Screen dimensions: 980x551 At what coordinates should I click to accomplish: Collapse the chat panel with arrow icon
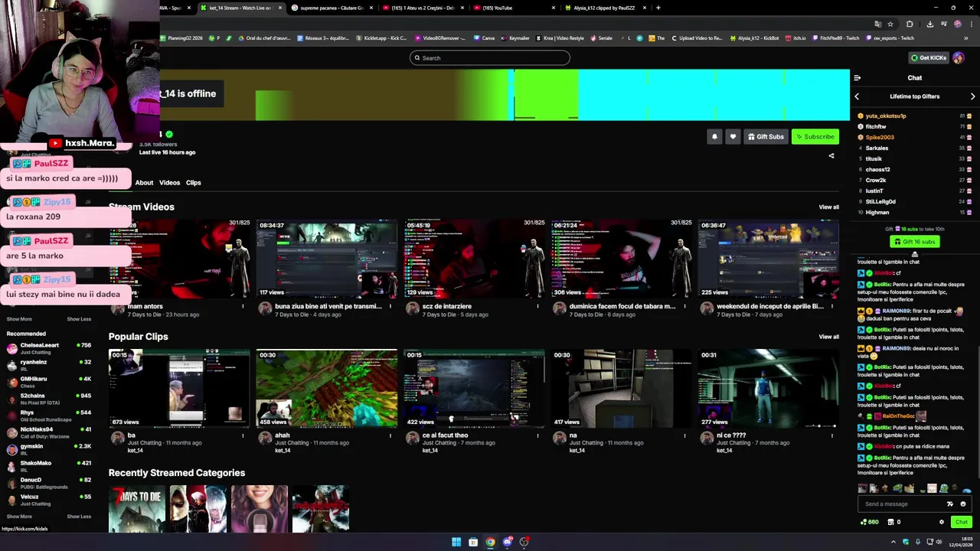857,77
